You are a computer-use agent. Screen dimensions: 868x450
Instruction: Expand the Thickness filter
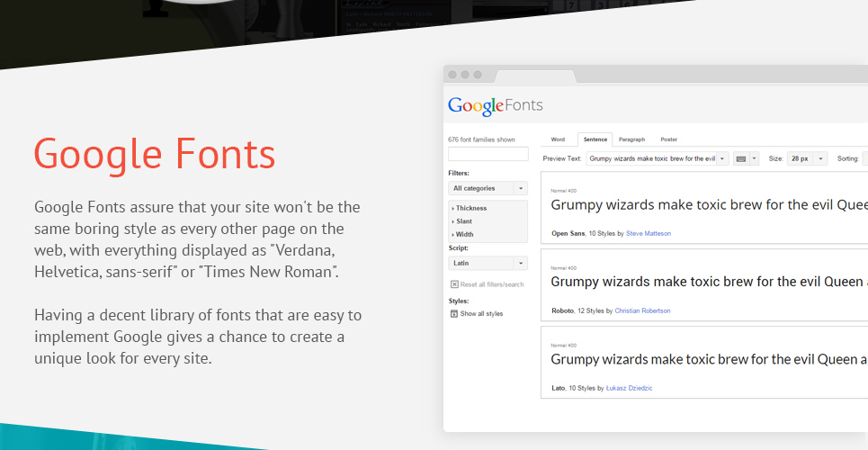[x=470, y=209]
